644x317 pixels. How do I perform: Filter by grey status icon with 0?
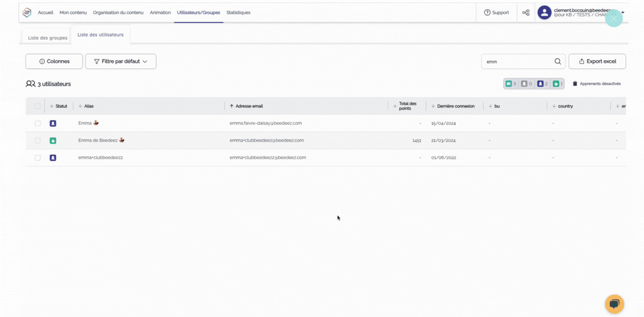526,84
